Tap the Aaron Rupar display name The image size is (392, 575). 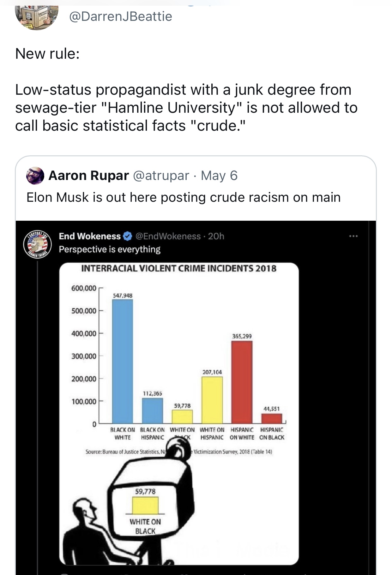(88, 176)
